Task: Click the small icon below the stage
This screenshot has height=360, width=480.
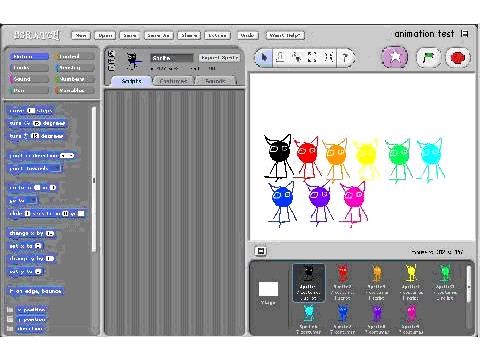Action: pos(261,251)
